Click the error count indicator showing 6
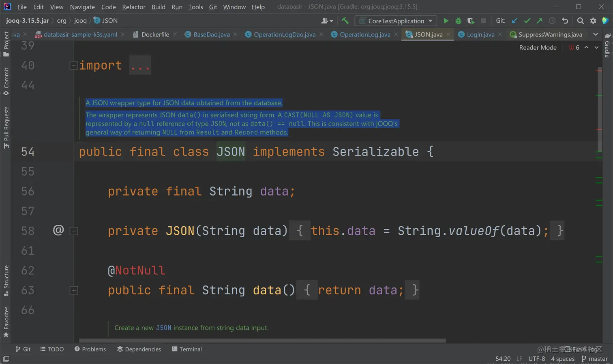The image size is (613, 364). click(x=574, y=47)
